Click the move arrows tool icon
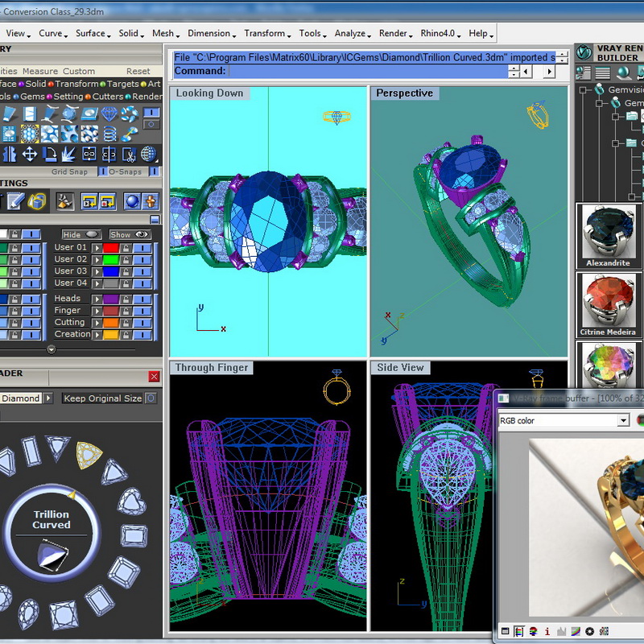Screen dimensions: 644x644 [30, 154]
